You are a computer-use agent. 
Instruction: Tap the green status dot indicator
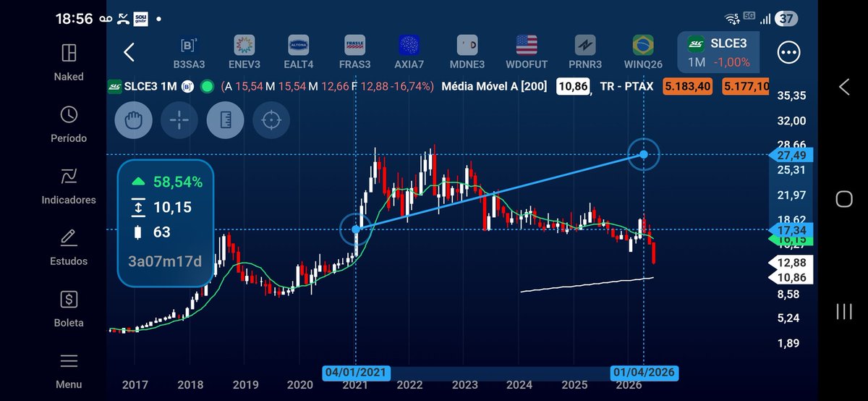click(208, 87)
